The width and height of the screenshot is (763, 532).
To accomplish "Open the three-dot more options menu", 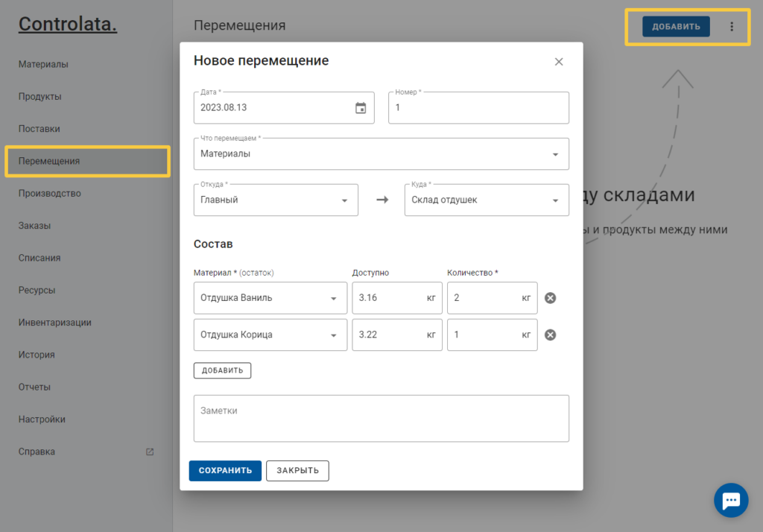I will [732, 27].
